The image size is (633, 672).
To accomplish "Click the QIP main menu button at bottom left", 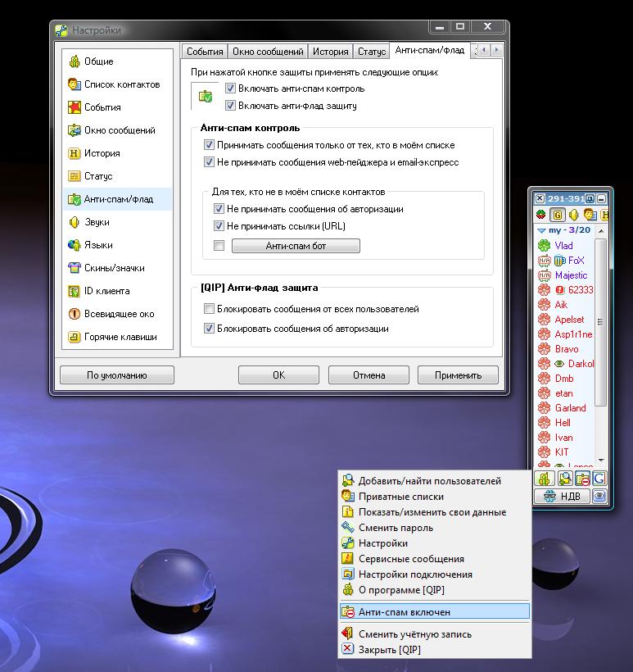I will 545,479.
